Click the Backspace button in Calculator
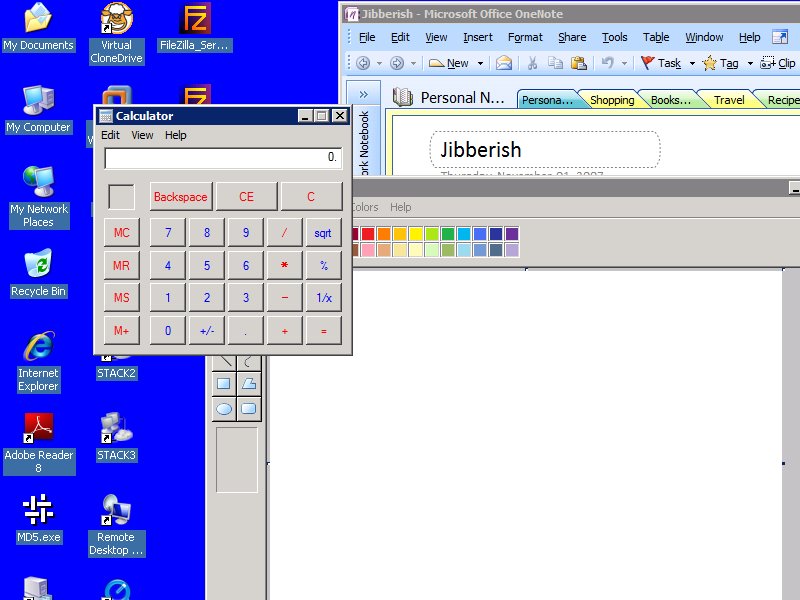The image size is (800, 600). pos(181,196)
